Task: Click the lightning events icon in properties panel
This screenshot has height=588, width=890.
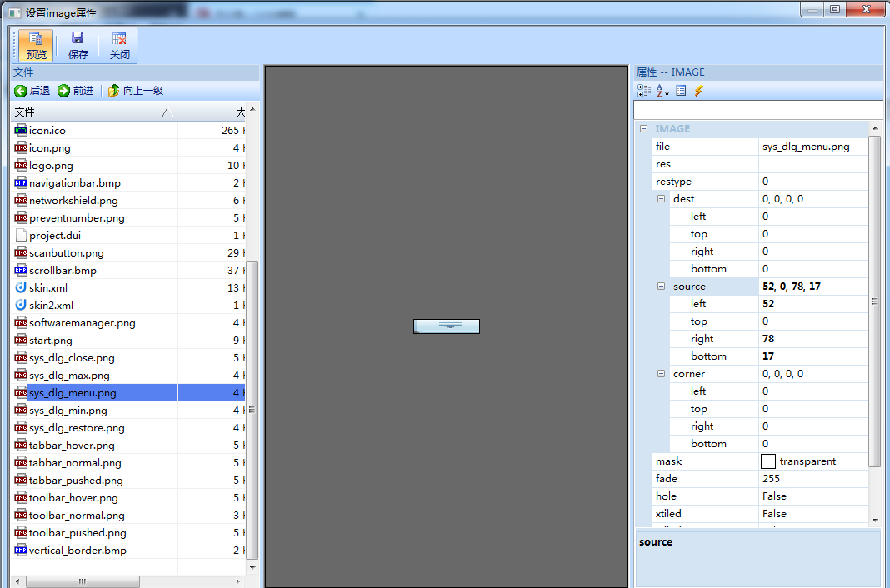Action: (699, 90)
